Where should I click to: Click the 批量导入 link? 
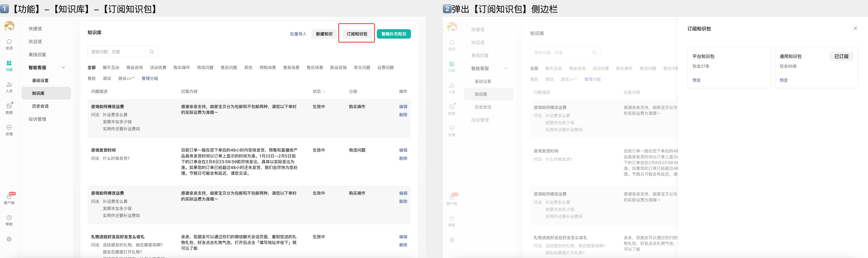(x=298, y=34)
